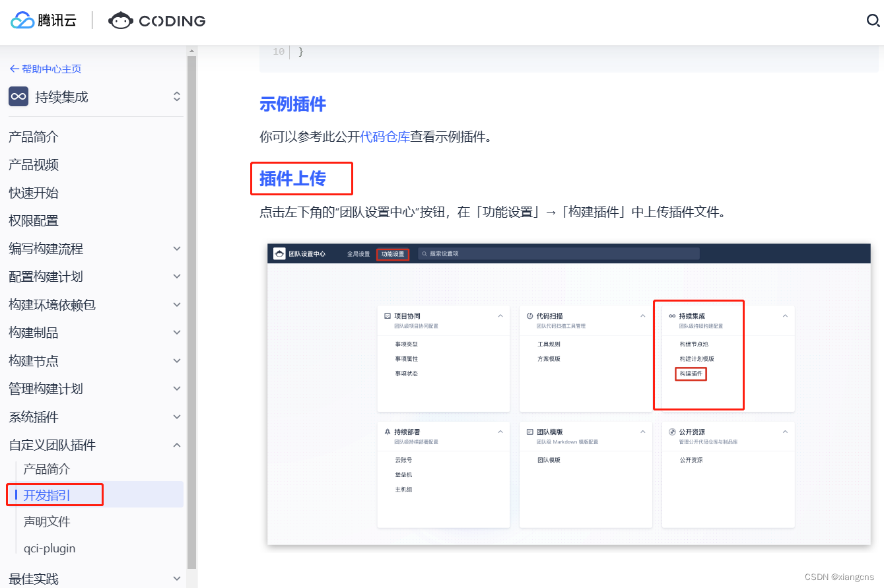Open qci-plugin sidebar item
Viewport: 884px width, 588px height.
point(50,548)
